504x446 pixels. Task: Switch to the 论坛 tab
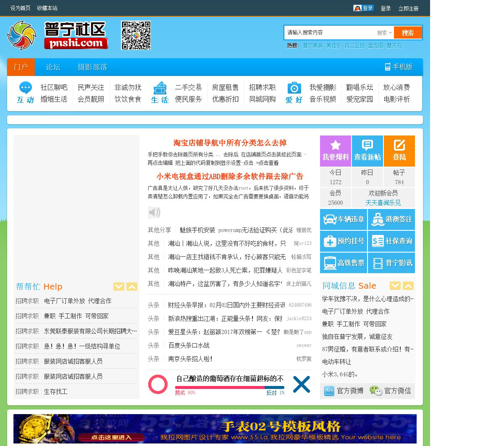(53, 67)
